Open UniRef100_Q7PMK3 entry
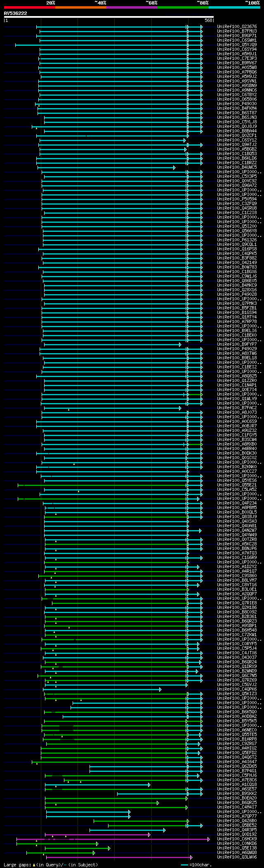Viewport: 264px width, 868px height. point(237,303)
